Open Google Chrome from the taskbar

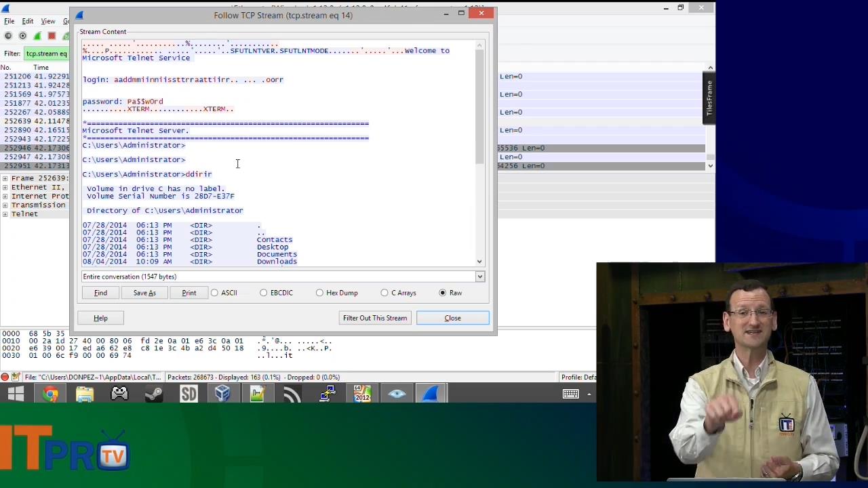[50, 394]
